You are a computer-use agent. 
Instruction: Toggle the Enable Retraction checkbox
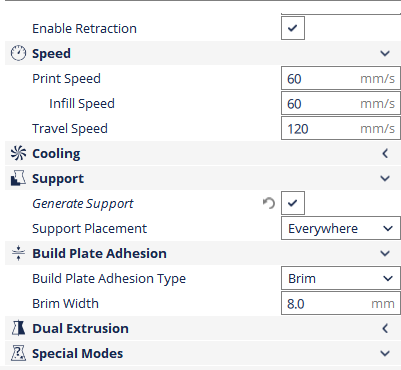point(293,28)
